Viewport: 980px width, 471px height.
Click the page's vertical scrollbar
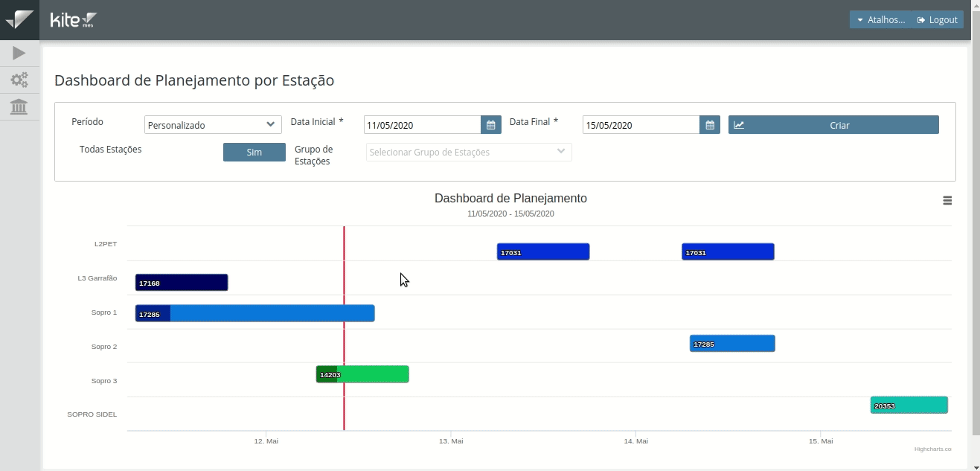976,223
